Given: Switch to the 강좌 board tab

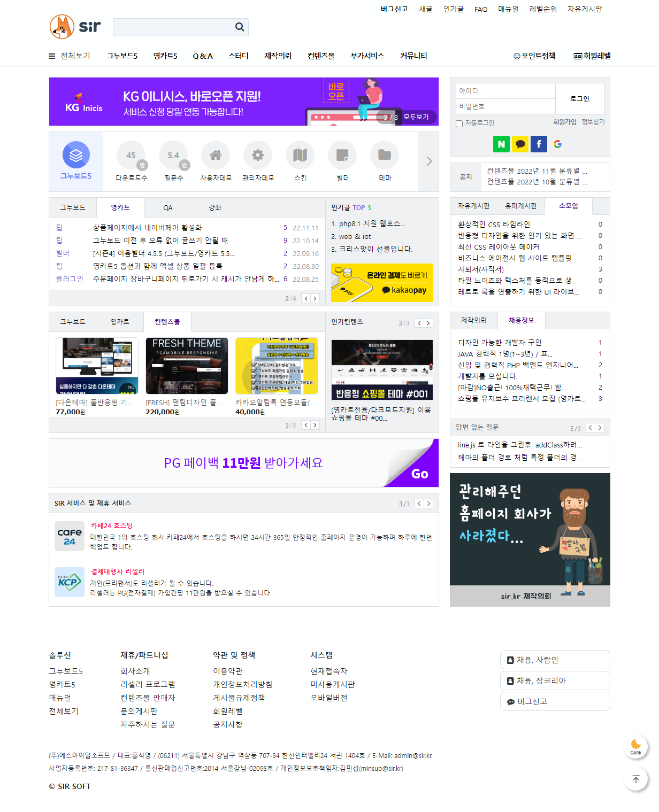Looking at the screenshot, I should pos(215,207).
